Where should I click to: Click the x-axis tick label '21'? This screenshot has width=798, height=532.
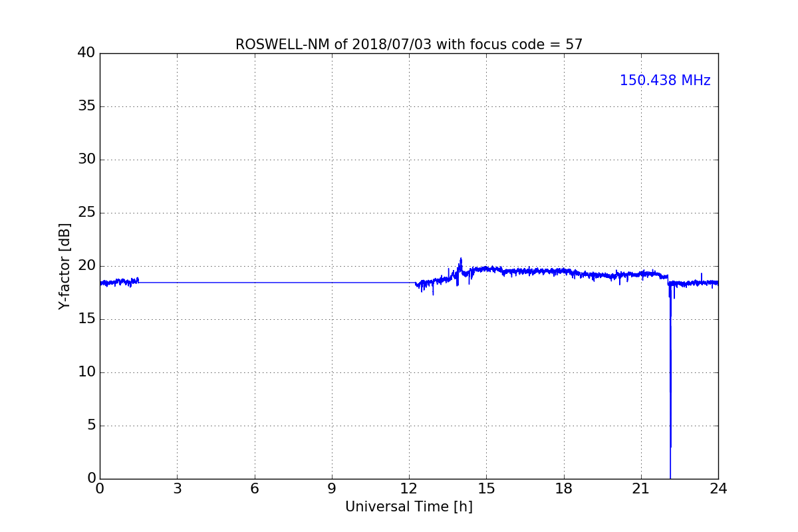coord(641,489)
